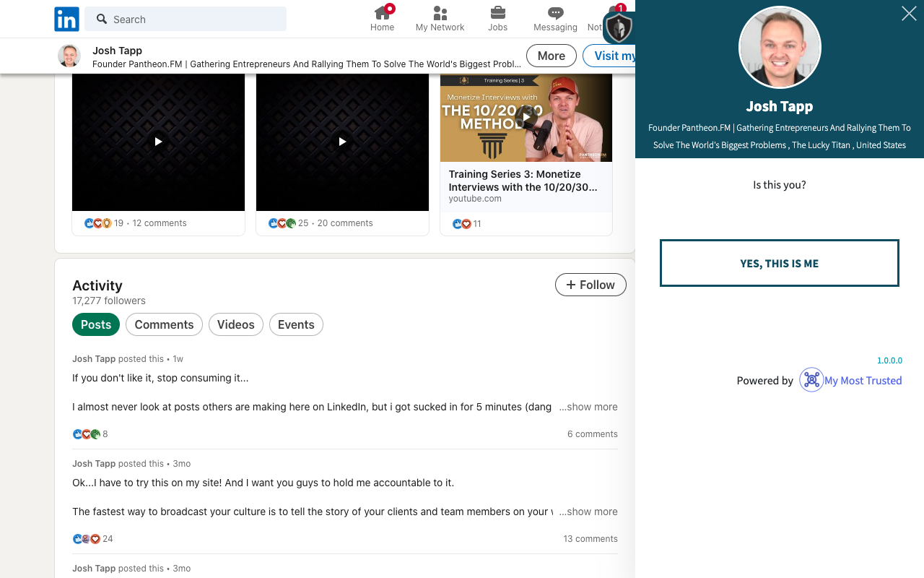Click the Follow button in Activity
This screenshot has height=578, width=924.
click(x=590, y=285)
